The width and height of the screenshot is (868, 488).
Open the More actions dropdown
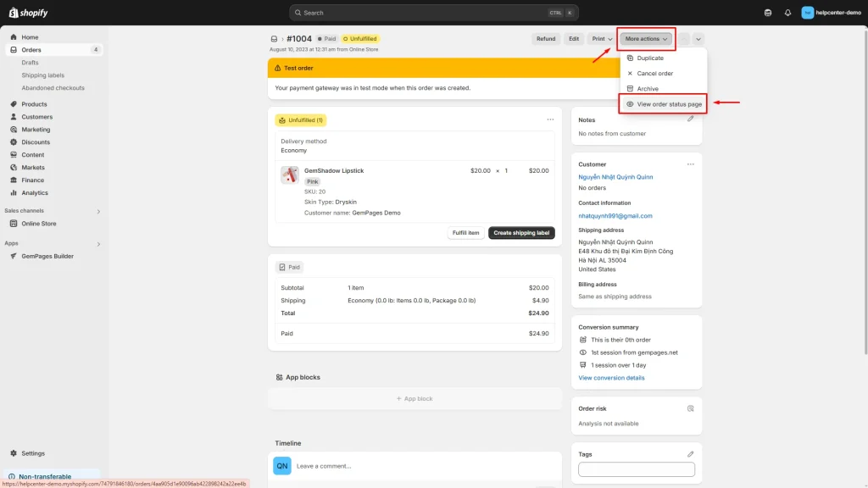(644, 38)
